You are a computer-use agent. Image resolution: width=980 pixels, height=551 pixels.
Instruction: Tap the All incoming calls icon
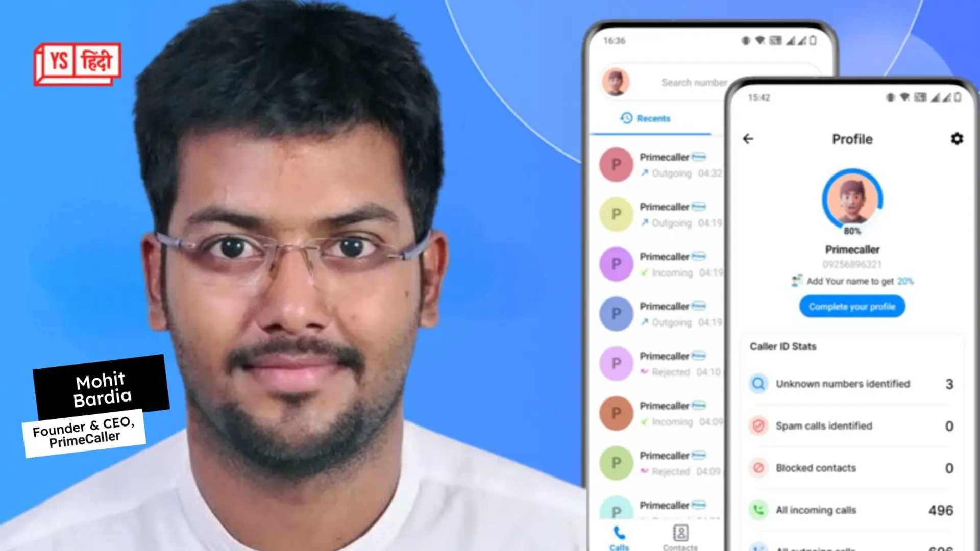(757, 509)
